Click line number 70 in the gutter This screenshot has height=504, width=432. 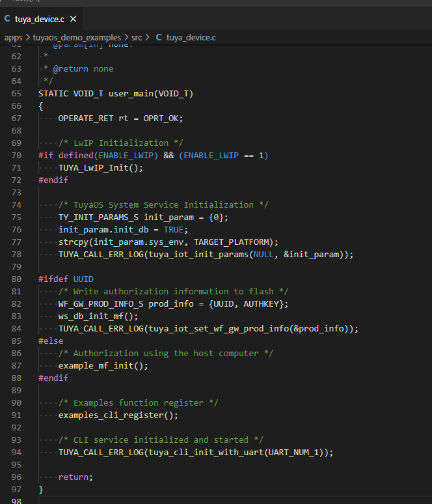[x=16, y=156]
